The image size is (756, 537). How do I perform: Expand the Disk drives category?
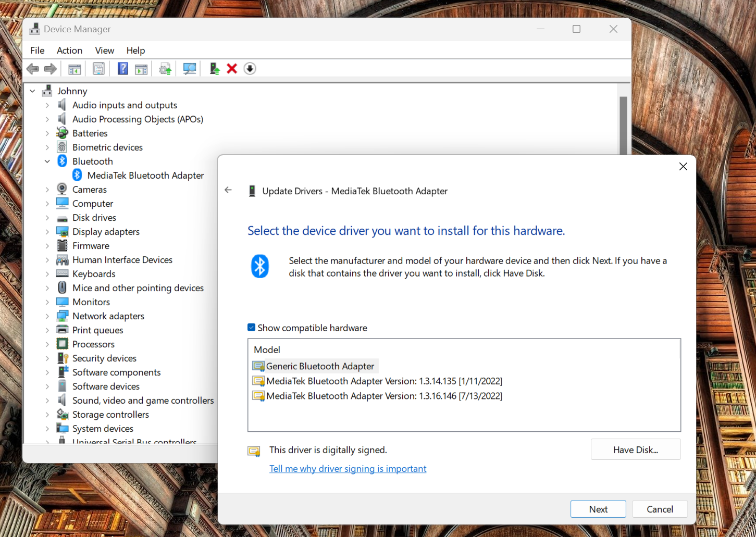click(47, 217)
